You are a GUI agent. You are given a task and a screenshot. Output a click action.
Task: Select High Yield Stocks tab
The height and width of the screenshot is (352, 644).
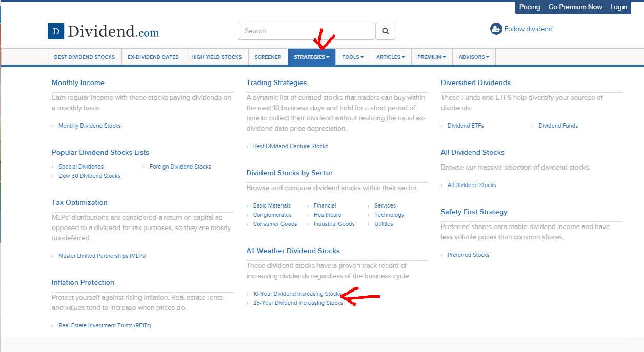tap(216, 57)
